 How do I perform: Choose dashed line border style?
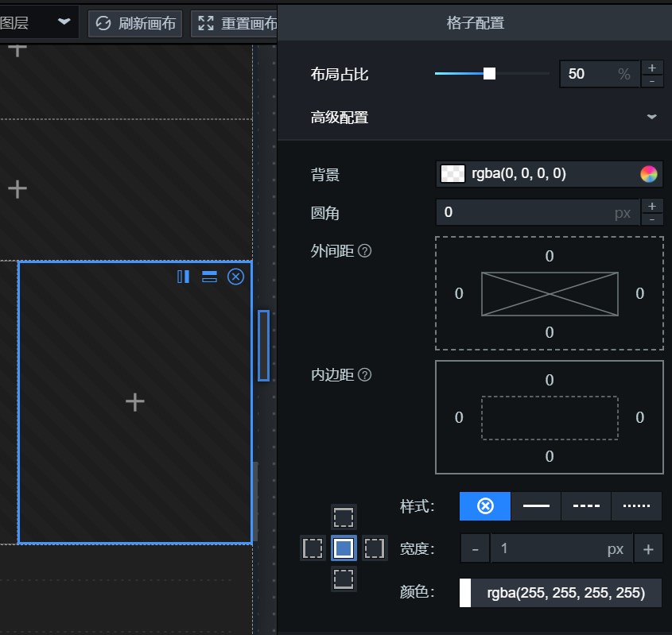(586, 506)
